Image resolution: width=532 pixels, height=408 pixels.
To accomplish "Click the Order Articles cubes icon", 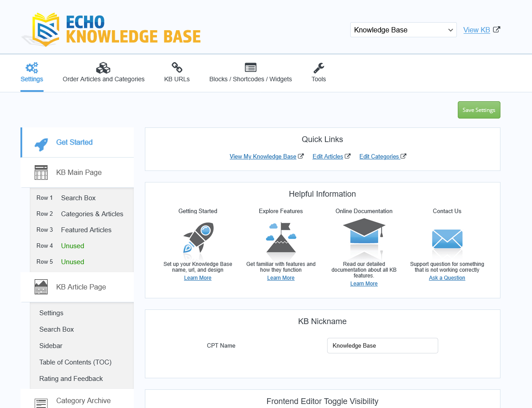I will pos(103,68).
